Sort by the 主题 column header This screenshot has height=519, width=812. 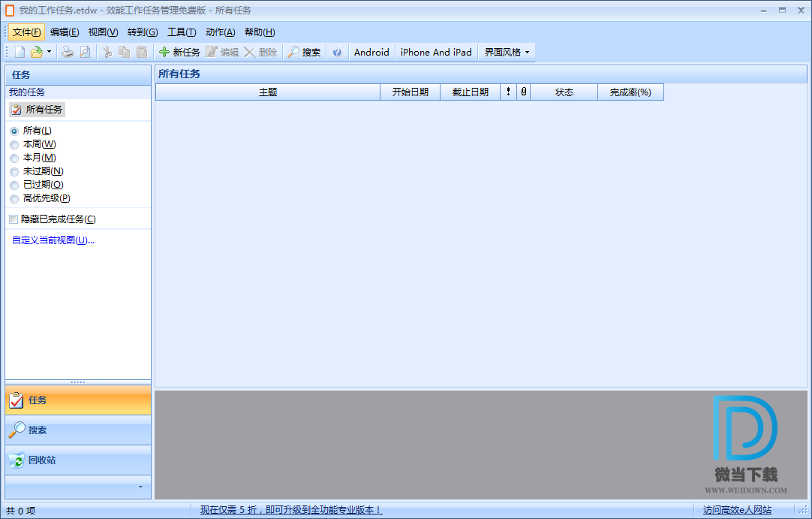click(268, 92)
